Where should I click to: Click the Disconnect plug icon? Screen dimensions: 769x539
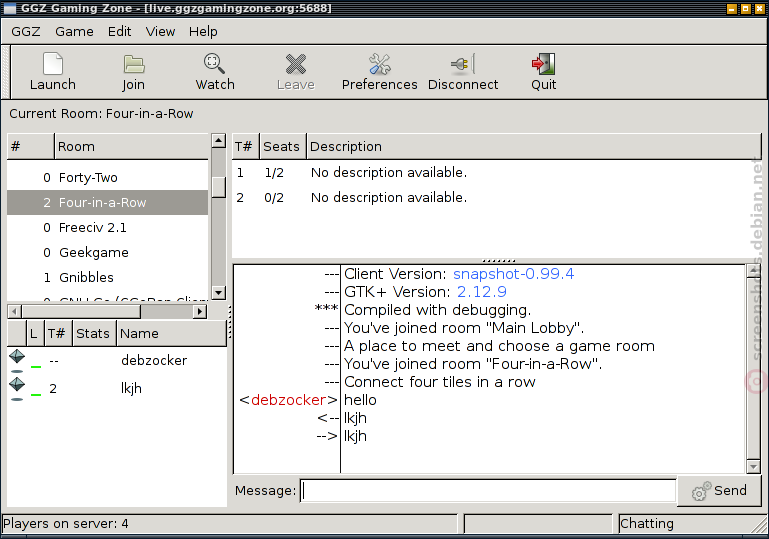point(462,64)
